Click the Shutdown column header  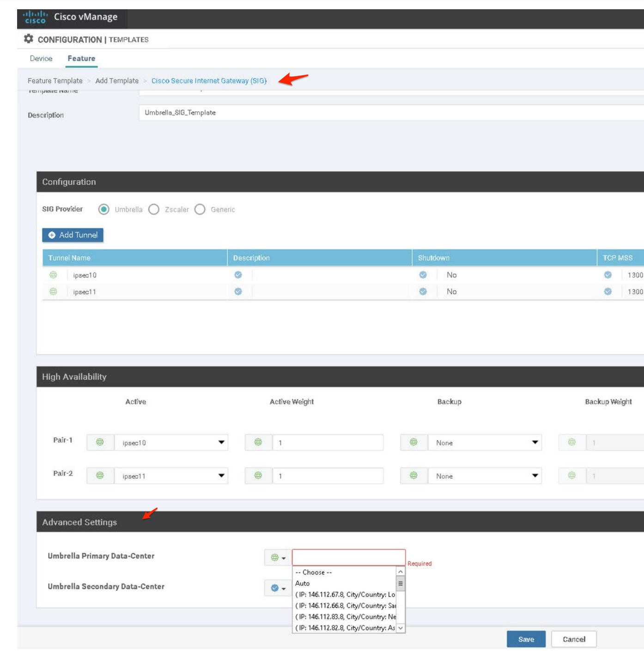click(504, 258)
